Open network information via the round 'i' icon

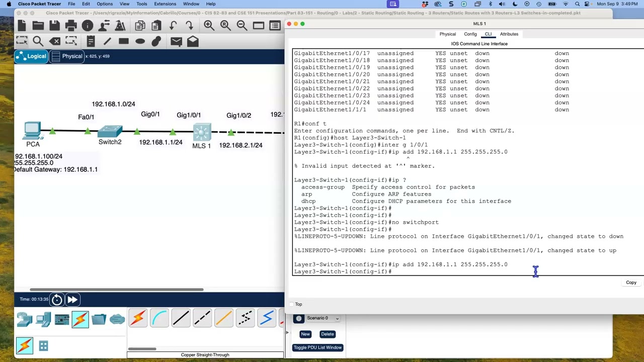[88, 25]
